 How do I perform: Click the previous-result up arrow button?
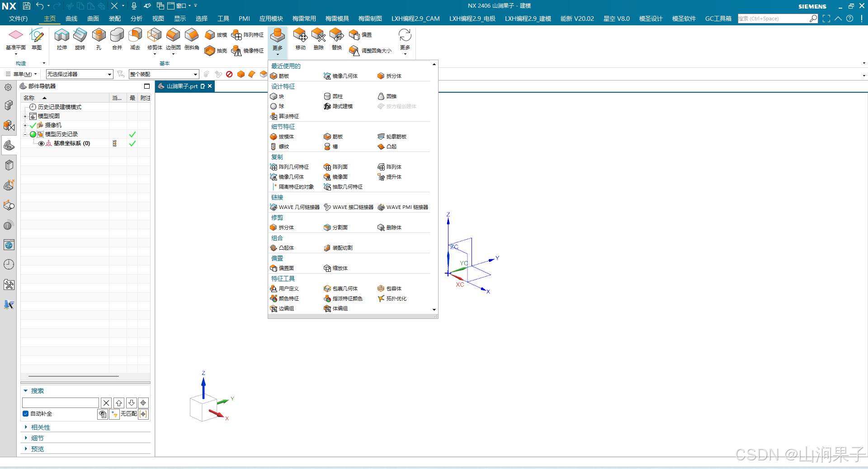coord(119,403)
